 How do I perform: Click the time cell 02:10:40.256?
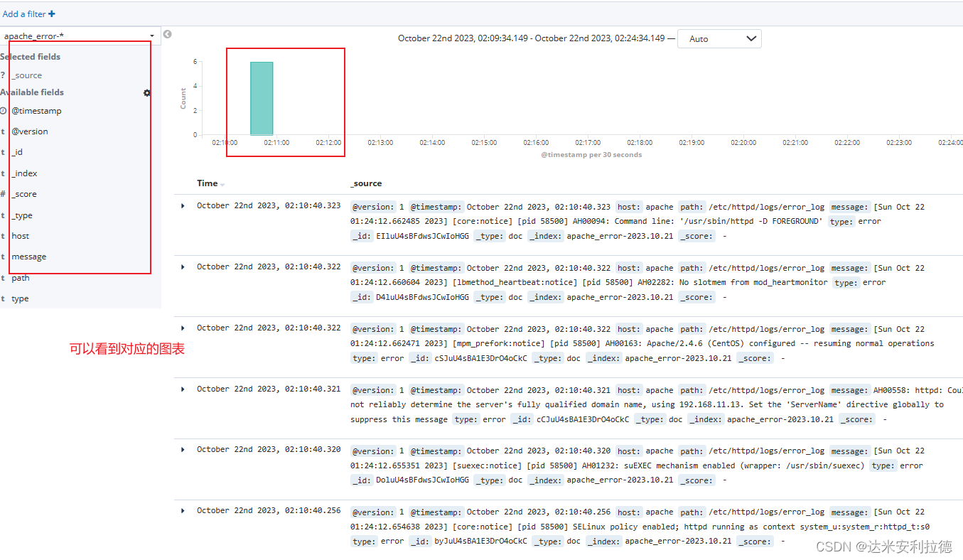pyautogui.click(x=269, y=510)
